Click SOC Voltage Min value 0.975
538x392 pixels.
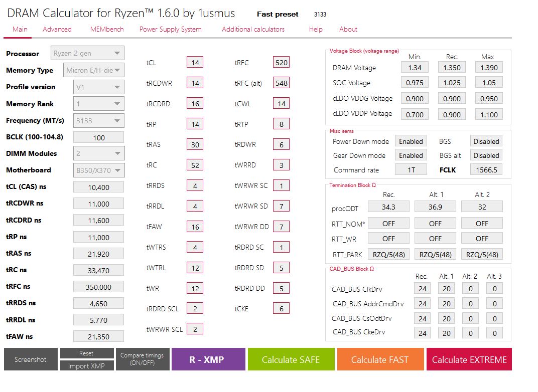[415, 83]
